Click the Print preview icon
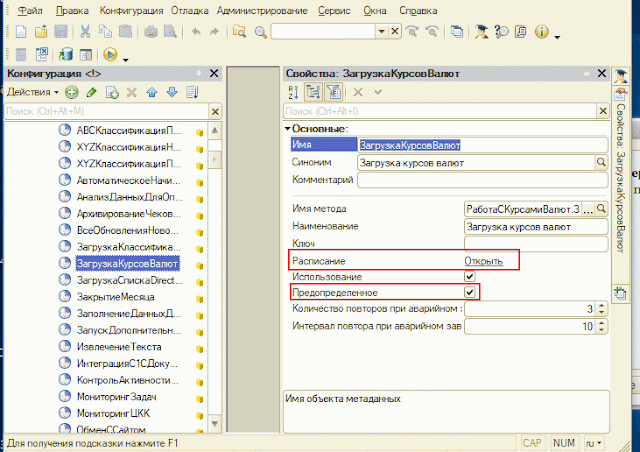 [170, 31]
